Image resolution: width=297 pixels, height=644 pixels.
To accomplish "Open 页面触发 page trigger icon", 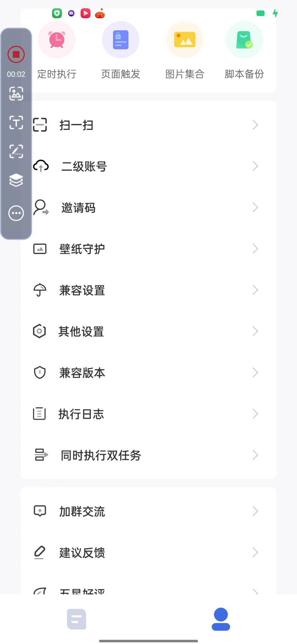I will pyautogui.click(x=121, y=40).
